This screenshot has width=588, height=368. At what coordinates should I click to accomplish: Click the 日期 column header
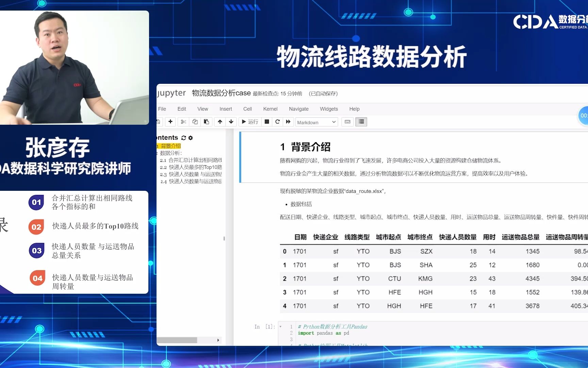pyautogui.click(x=300, y=237)
